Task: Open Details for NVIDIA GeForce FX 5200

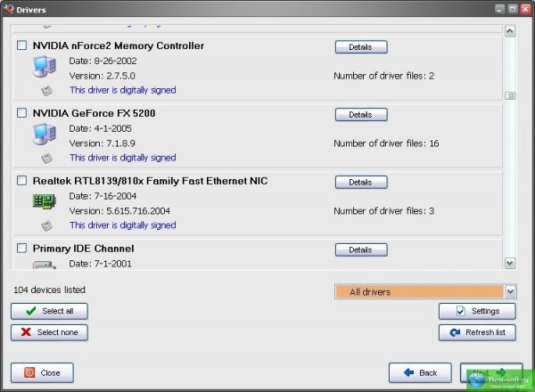Action: pyautogui.click(x=361, y=115)
